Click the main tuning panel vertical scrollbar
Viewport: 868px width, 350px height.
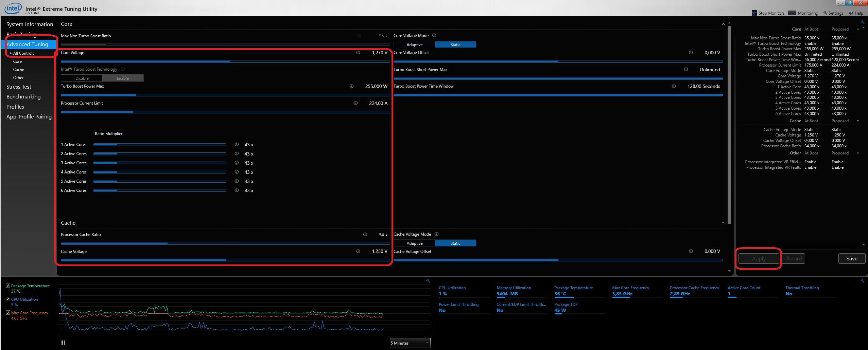(729, 125)
